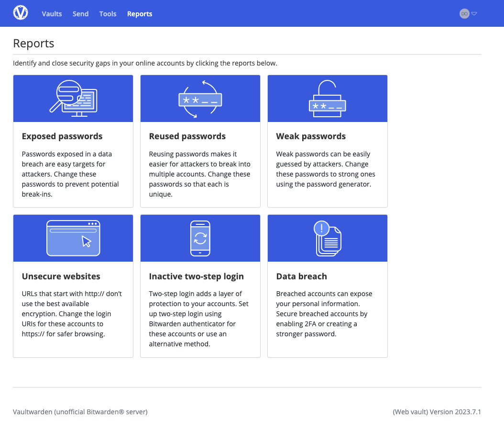Open the Tools menu item

click(x=108, y=14)
